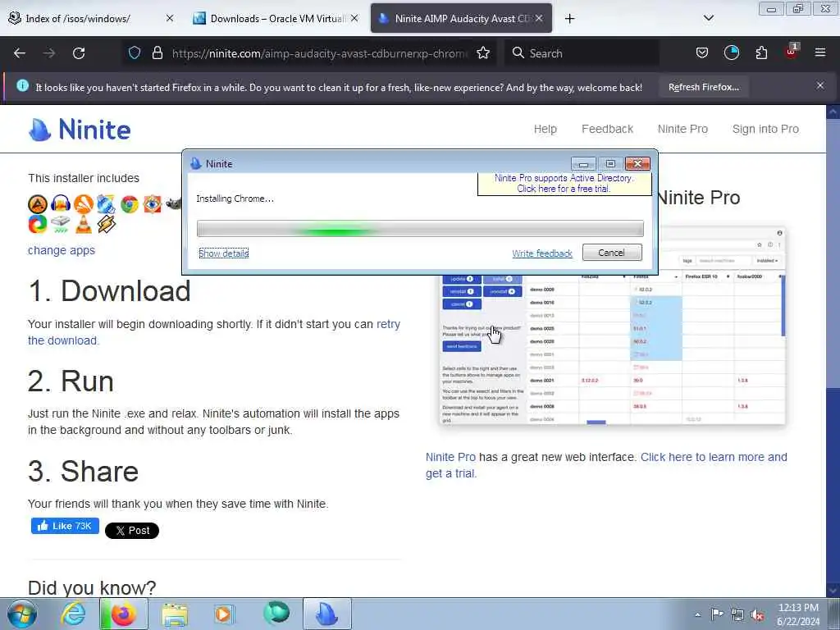Click the X Post button
The height and width of the screenshot is (630, 840).
[x=132, y=531]
